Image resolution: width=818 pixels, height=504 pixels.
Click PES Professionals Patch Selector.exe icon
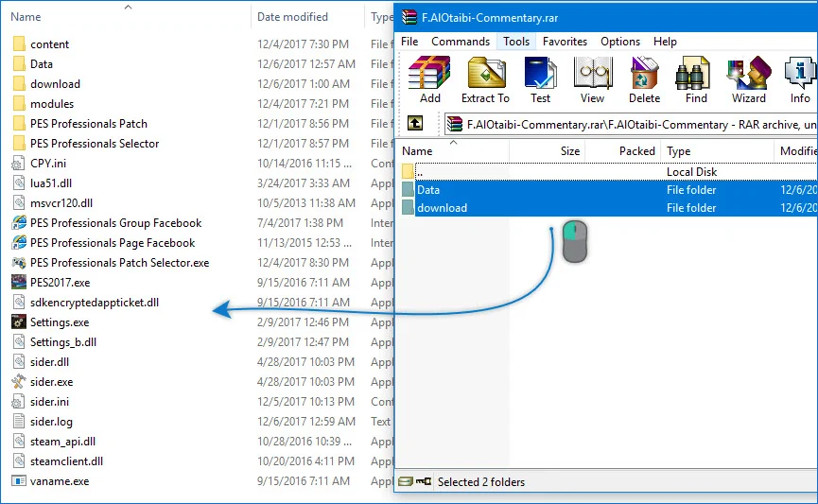[x=19, y=263]
